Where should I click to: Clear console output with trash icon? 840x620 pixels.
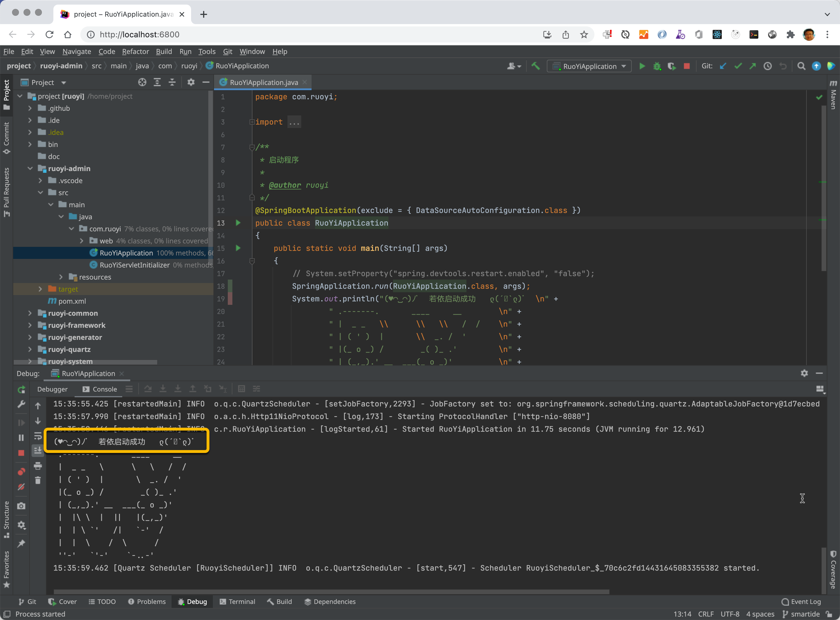(x=38, y=480)
